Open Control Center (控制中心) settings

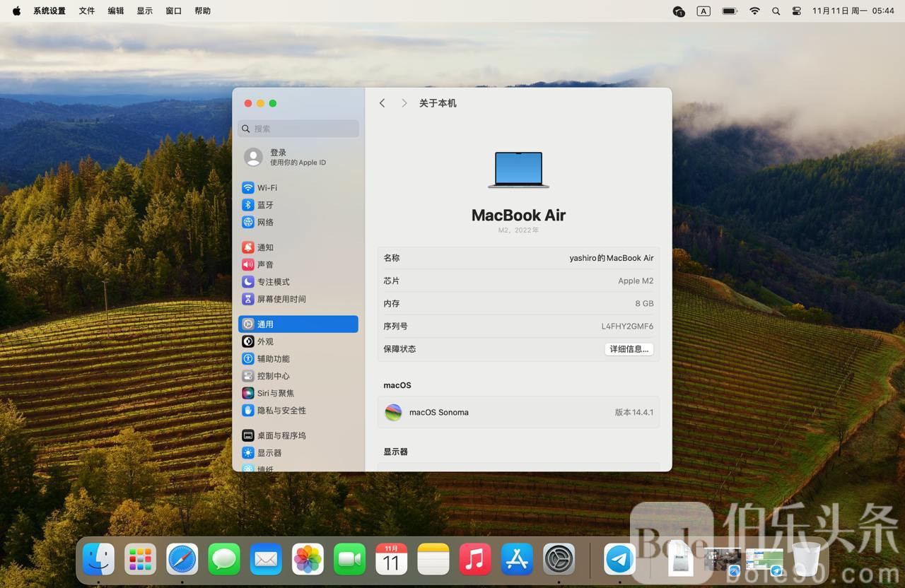[273, 376]
